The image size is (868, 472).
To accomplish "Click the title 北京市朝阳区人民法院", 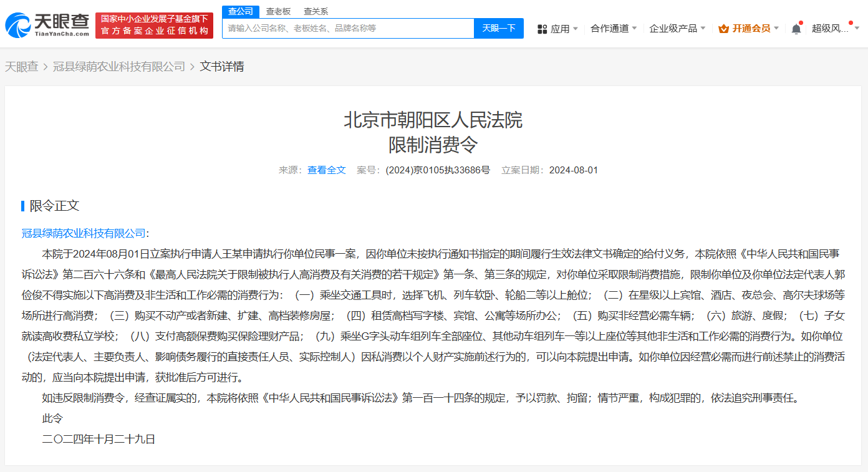I will tap(433, 120).
